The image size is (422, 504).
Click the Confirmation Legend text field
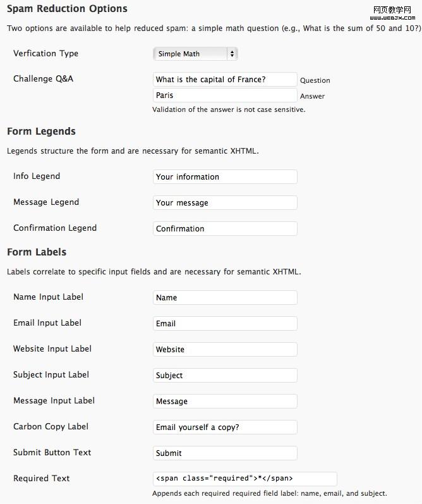[225, 229]
